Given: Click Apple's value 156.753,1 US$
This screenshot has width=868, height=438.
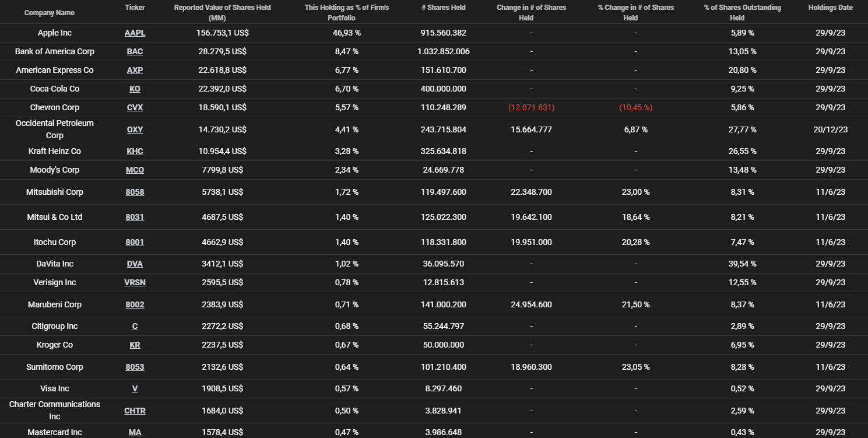Looking at the screenshot, I should 222,33.
